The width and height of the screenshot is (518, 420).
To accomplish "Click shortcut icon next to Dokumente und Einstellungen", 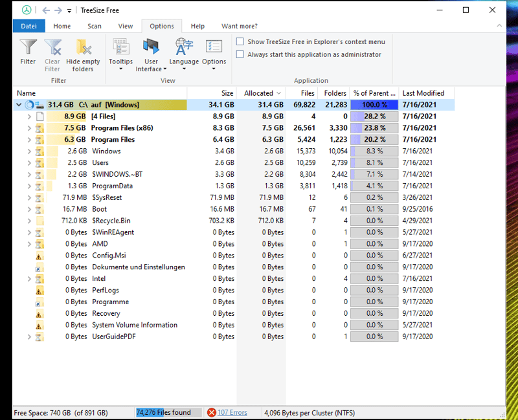I will click(x=39, y=267).
